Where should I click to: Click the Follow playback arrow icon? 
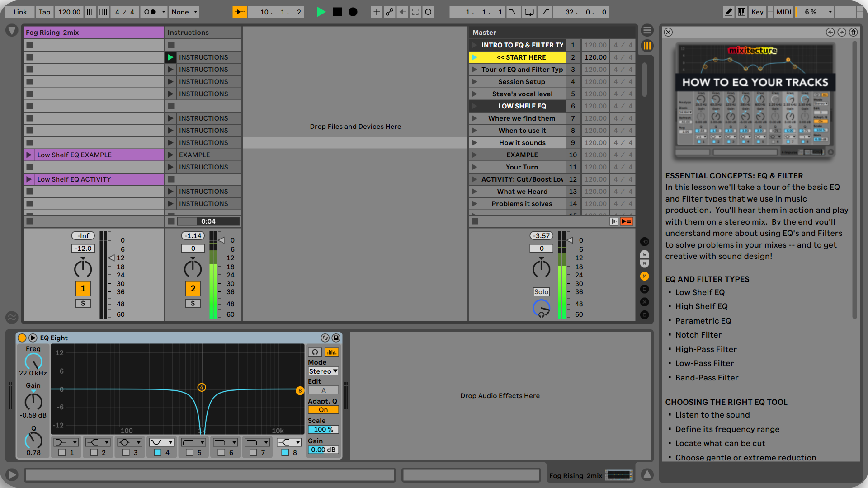240,12
